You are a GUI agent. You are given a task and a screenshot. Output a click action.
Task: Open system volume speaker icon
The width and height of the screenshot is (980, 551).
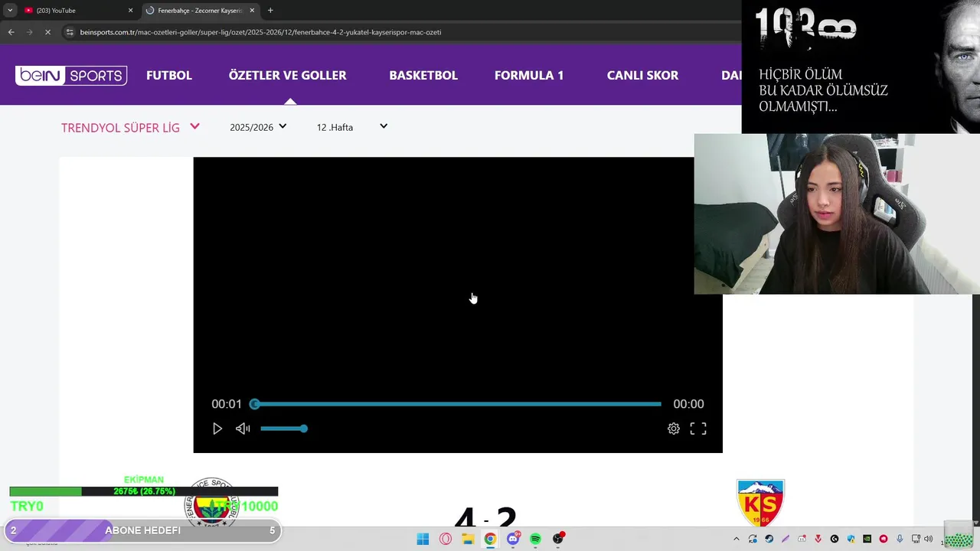(x=929, y=539)
